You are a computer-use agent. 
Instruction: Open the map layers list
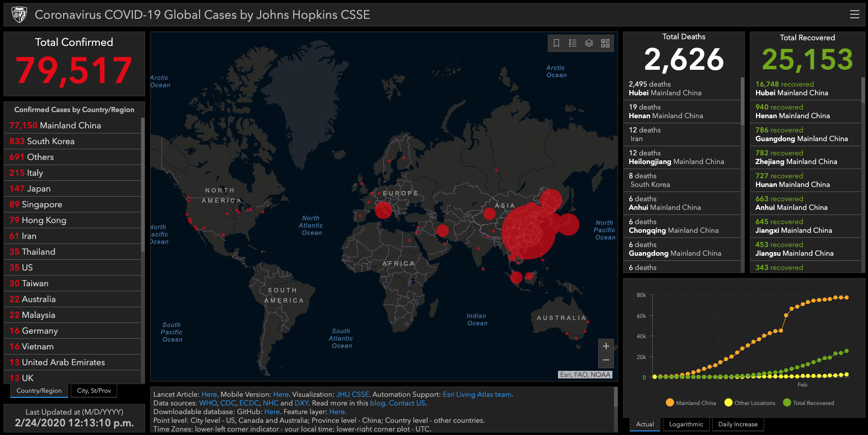(x=589, y=43)
